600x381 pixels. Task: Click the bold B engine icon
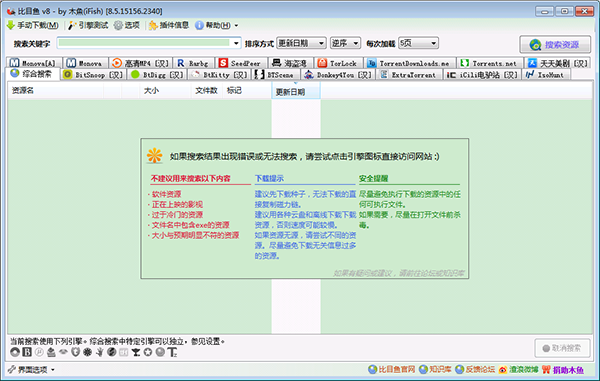[27, 352]
